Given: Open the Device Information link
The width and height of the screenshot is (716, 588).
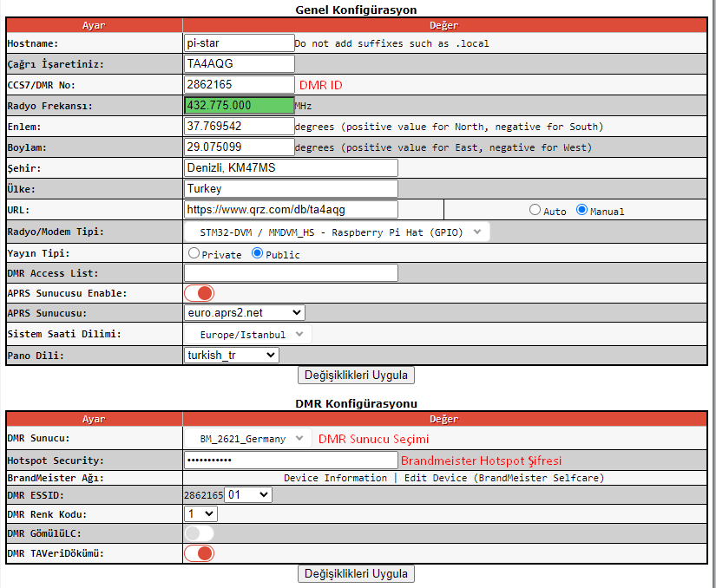Looking at the screenshot, I should point(335,478).
